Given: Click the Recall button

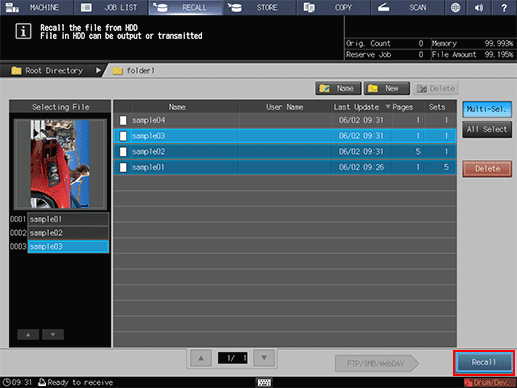Looking at the screenshot, I should (x=484, y=362).
